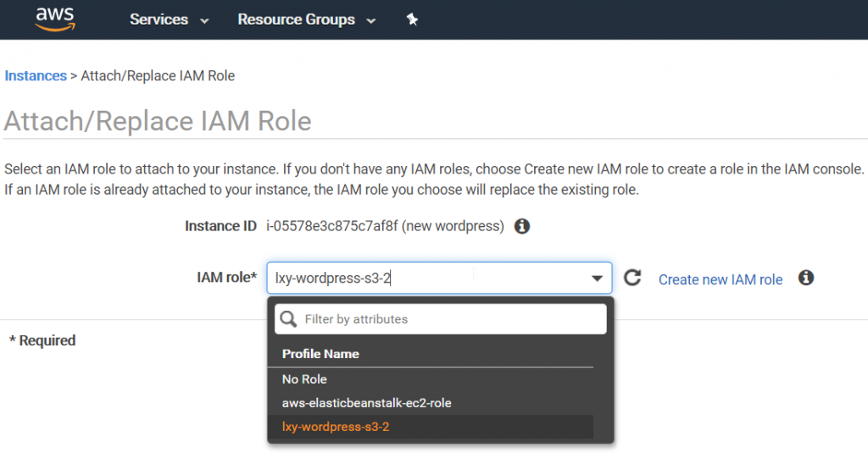
Task: Open the Resource Groups menu
Action: tap(307, 19)
